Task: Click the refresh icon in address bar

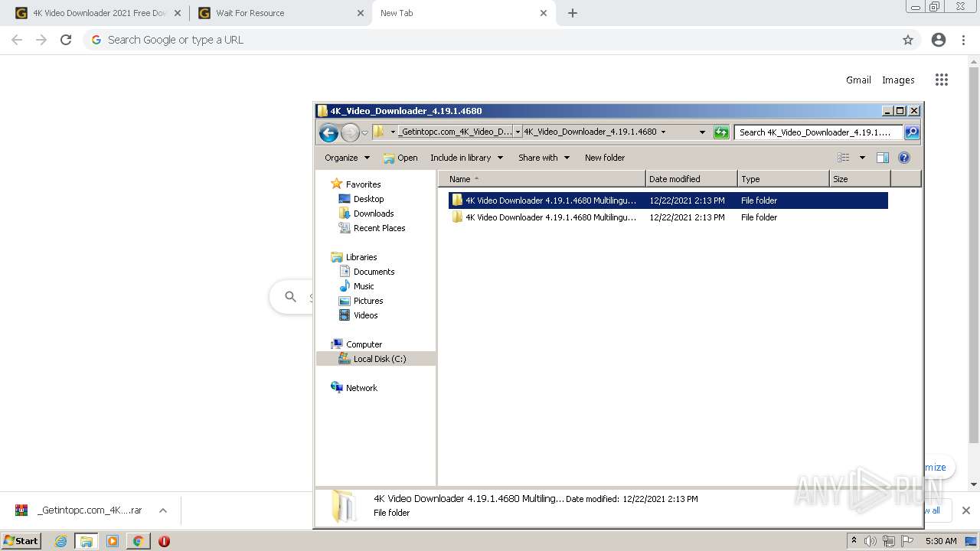Action: pos(721,132)
